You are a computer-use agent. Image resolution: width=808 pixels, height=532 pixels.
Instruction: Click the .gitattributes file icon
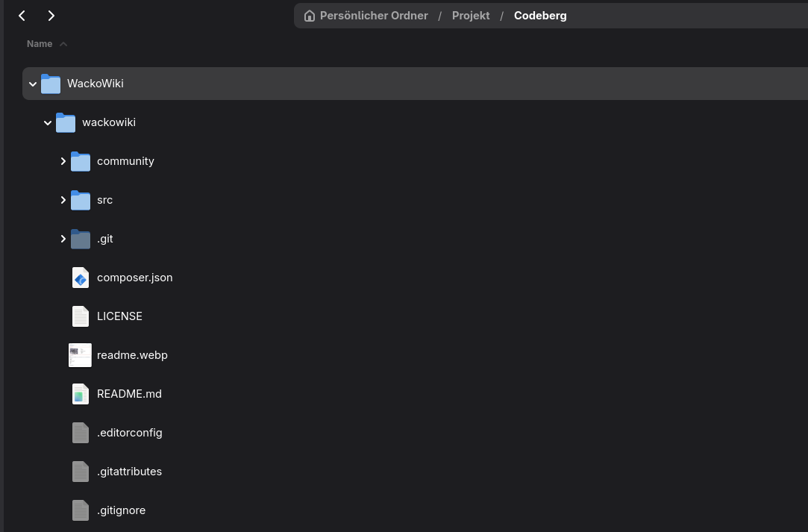pyautogui.click(x=81, y=472)
